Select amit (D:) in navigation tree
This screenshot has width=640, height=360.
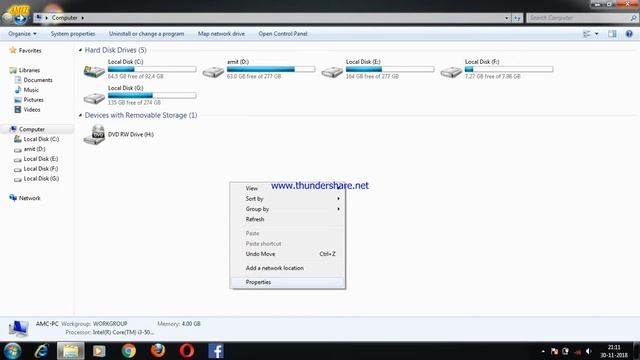(x=34, y=149)
